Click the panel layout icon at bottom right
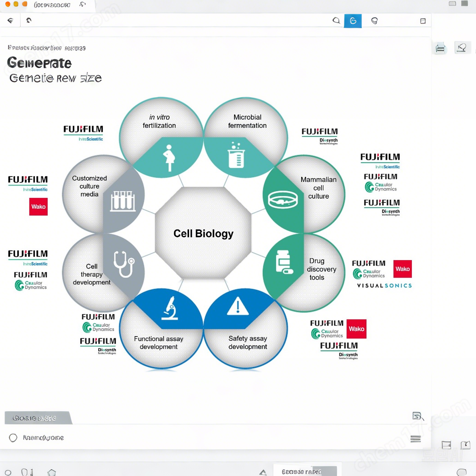Viewport: 476px width, 476px height. (x=446, y=445)
